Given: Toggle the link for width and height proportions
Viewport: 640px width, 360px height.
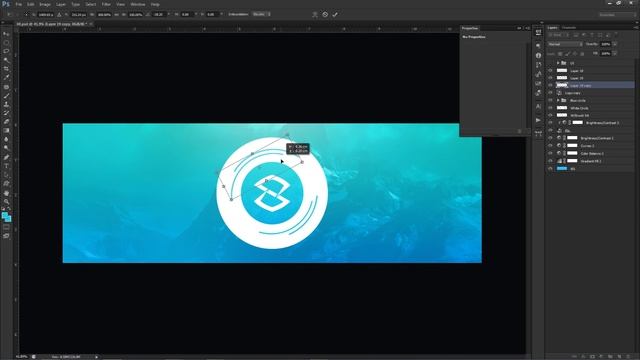Looking at the screenshot, I should point(116,14).
